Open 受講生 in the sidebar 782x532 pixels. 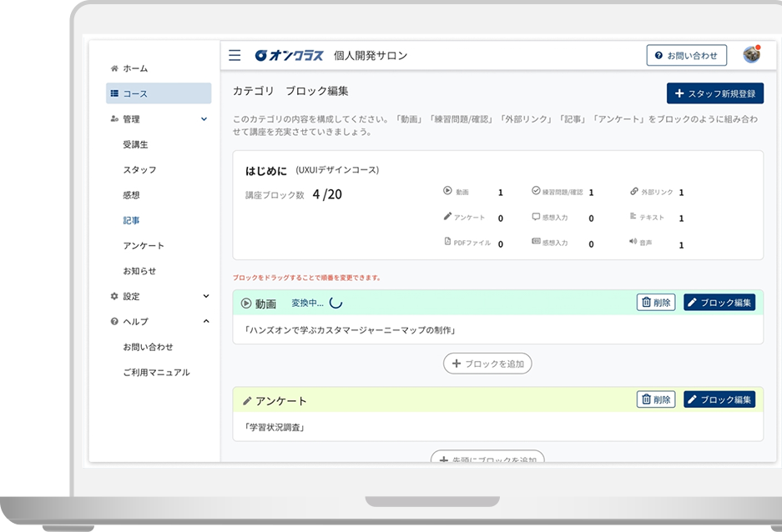point(136,144)
